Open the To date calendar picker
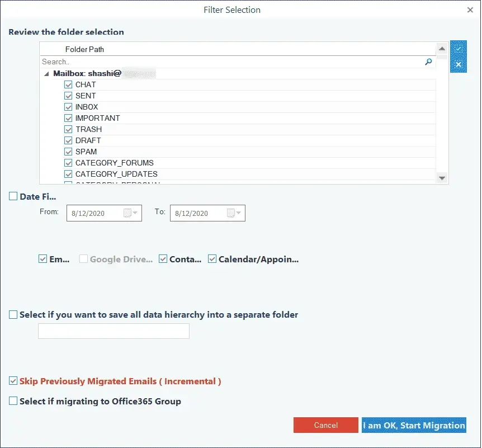Viewport: 482px width, 448px height. click(x=234, y=213)
